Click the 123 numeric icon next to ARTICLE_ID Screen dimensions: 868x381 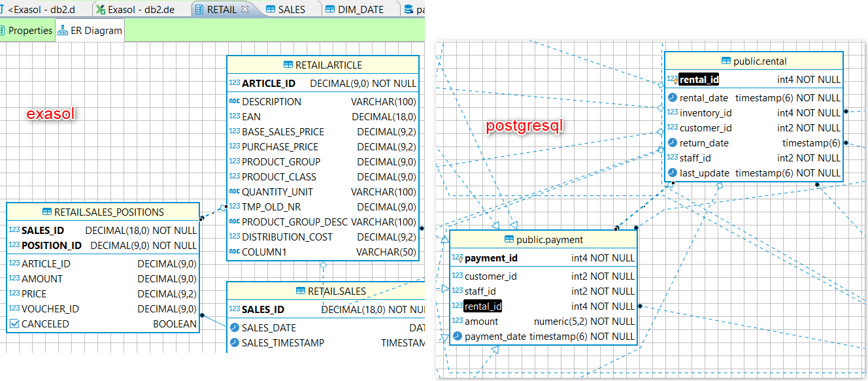click(235, 83)
